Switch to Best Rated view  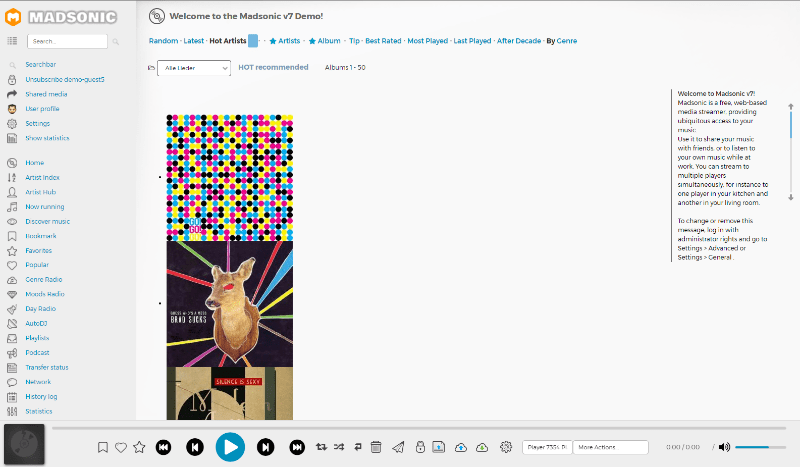[x=383, y=41]
